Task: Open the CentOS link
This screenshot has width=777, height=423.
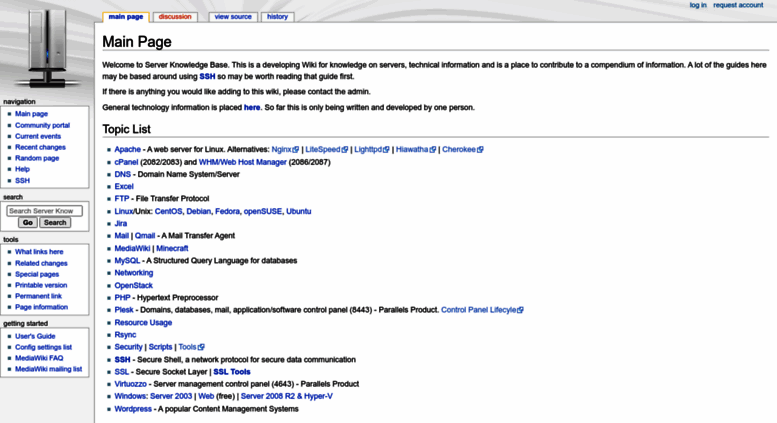Action: [x=168, y=212]
